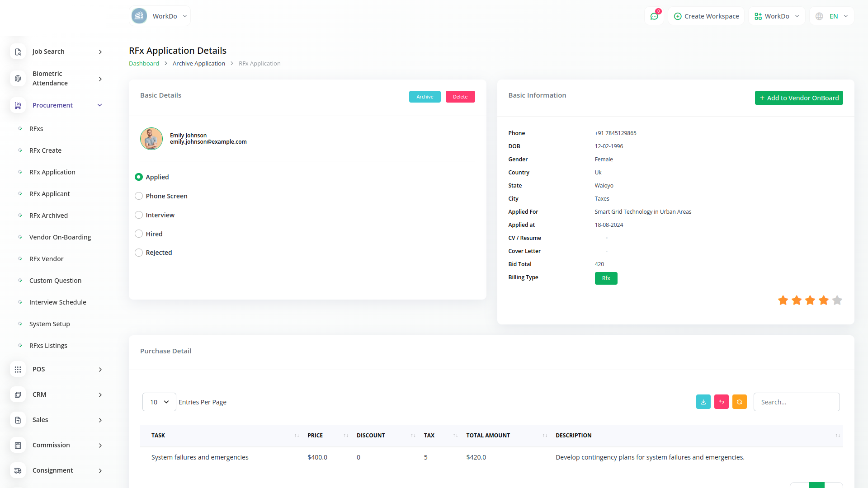Select the Rejected radio button
The image size is (868, 488).
[139, 253]
